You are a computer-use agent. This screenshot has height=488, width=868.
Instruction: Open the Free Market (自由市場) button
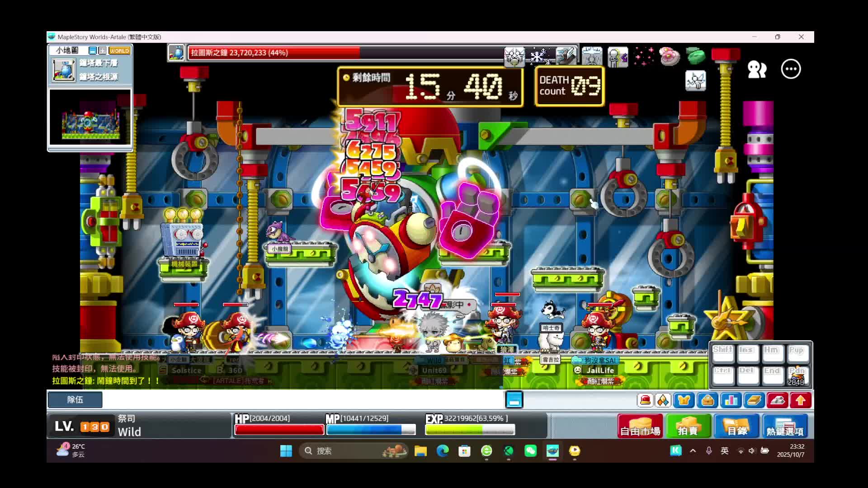[640, 426]
